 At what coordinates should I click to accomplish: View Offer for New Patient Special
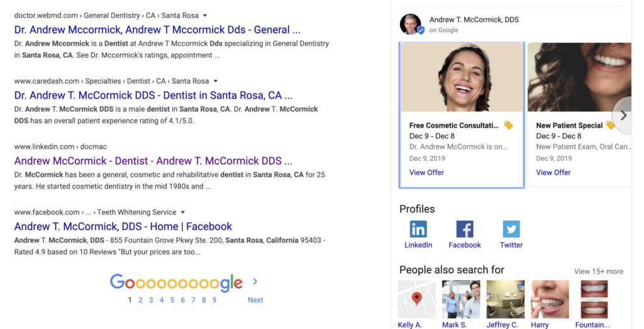(553, 172)
